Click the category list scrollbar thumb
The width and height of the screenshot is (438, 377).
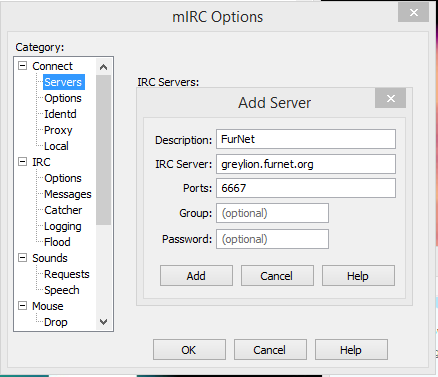click(103, 150)
